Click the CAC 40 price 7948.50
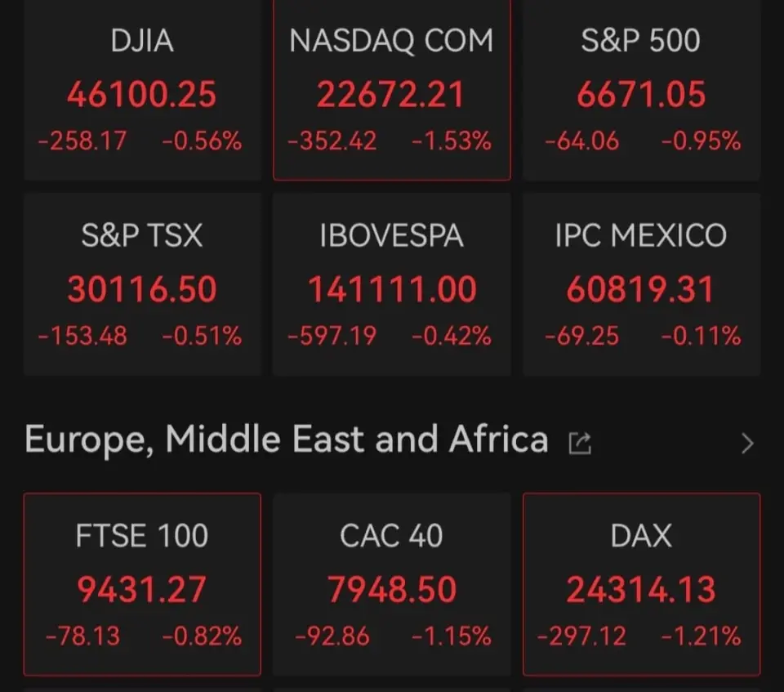The height and width of the screenshot is (692, 784). (391, 590)
